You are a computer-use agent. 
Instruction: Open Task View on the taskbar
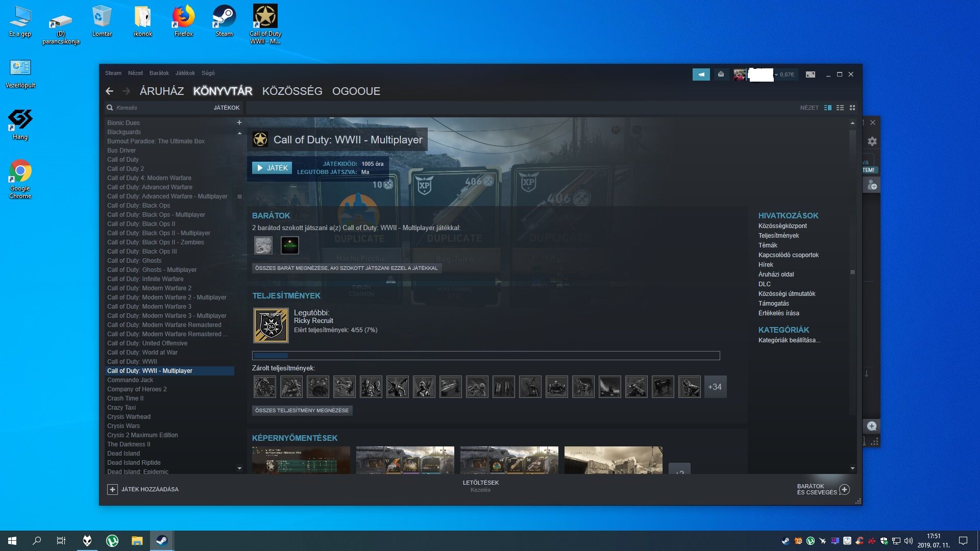61,541
